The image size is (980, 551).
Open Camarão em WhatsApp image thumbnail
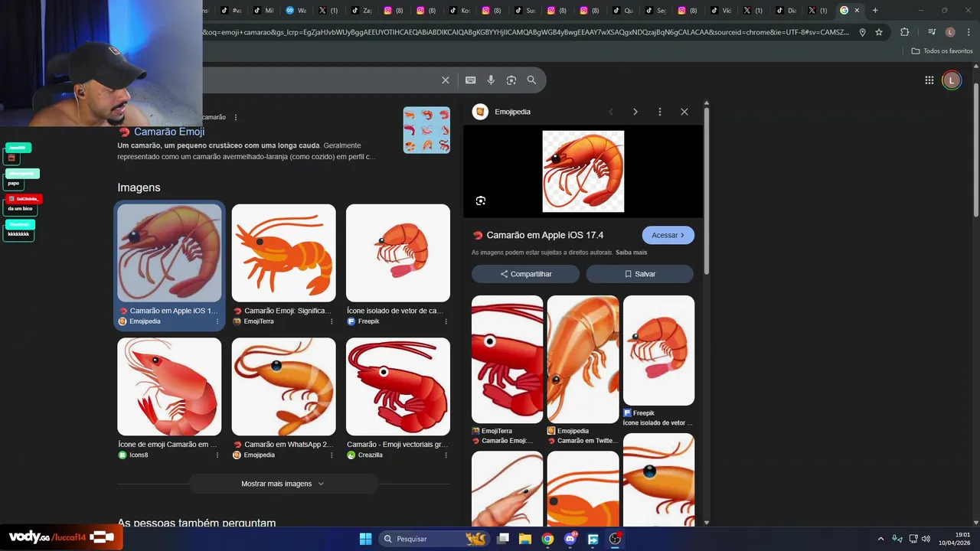pos(283,386)
